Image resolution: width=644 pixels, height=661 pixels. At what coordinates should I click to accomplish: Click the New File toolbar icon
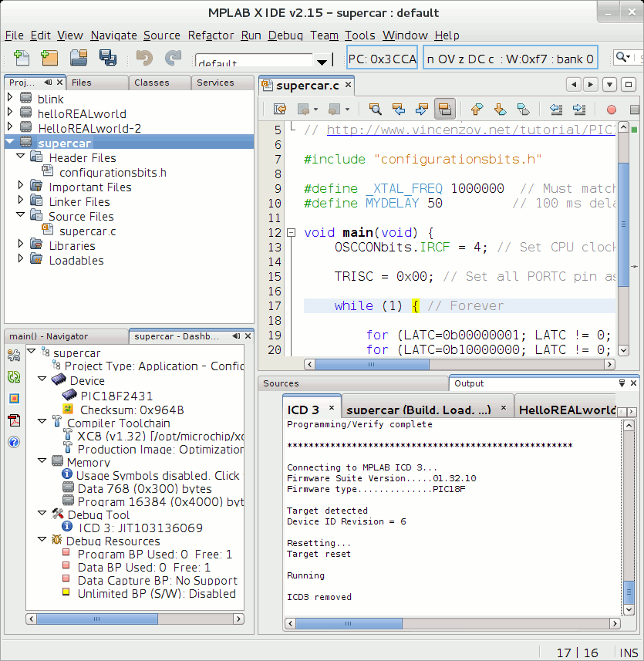(21, 58)
